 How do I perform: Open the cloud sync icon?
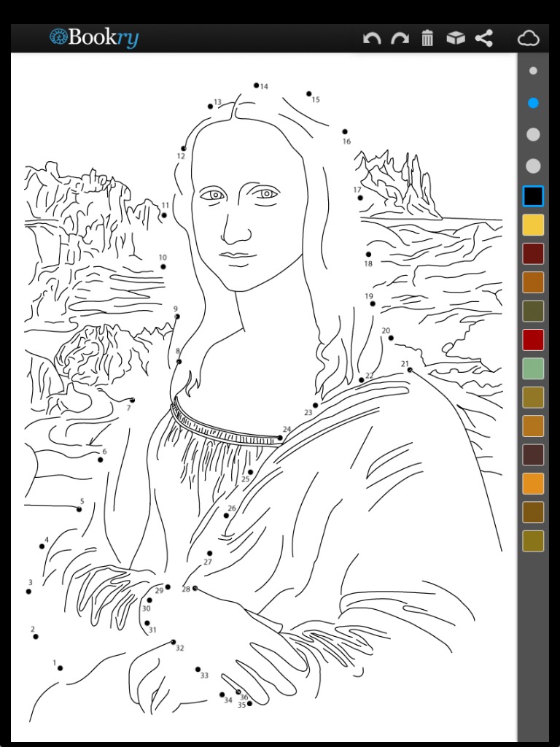[x=528, y=39]
